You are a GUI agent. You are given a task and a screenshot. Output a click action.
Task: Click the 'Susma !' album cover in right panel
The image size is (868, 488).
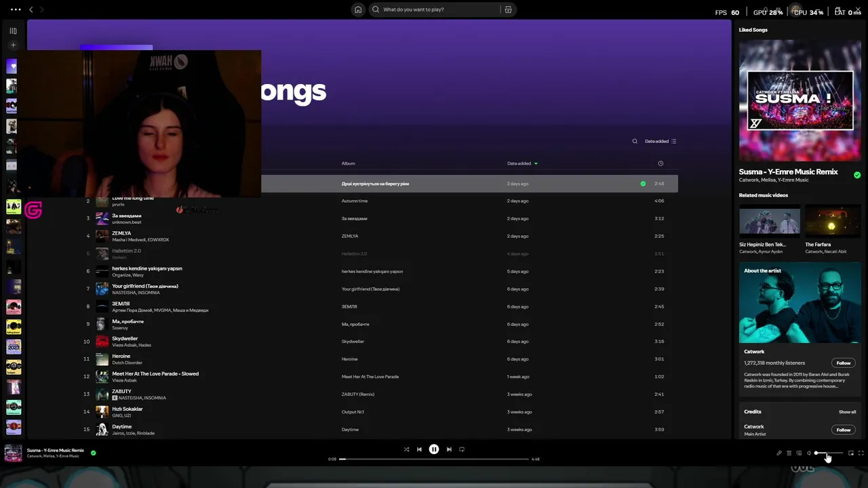click(800, 100)
